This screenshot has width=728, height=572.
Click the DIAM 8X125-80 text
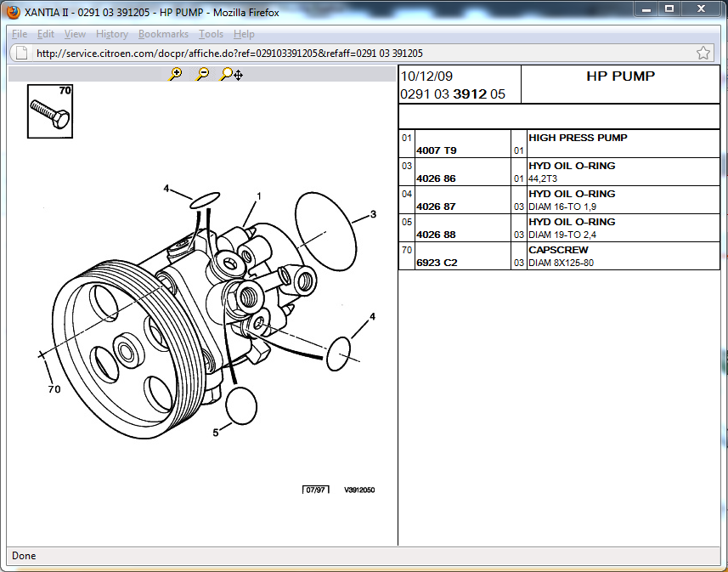(561, 263)
